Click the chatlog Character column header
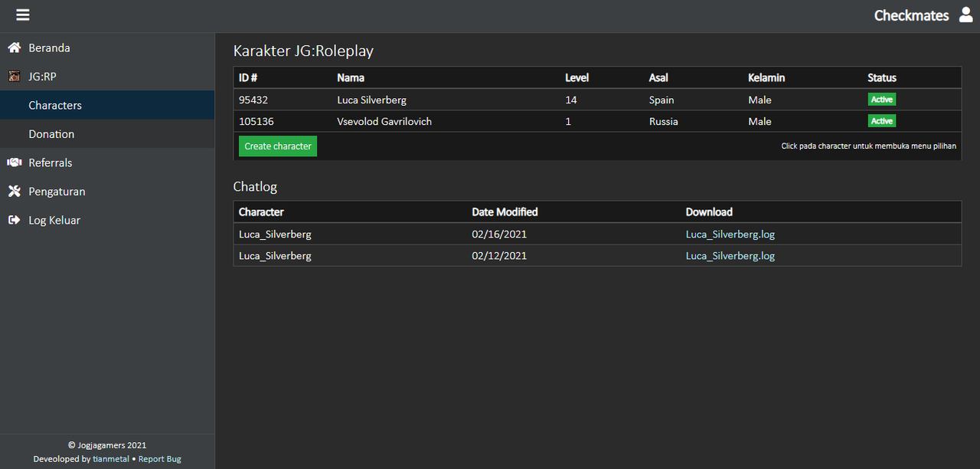Image resolution: width=980 pixels, height=469 pixels. [x=261, y=212]
